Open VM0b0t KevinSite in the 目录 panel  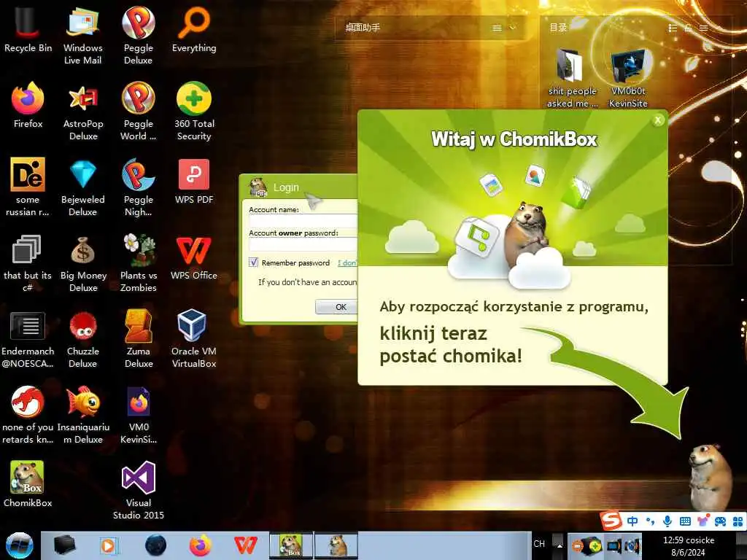tap(628, 77)
